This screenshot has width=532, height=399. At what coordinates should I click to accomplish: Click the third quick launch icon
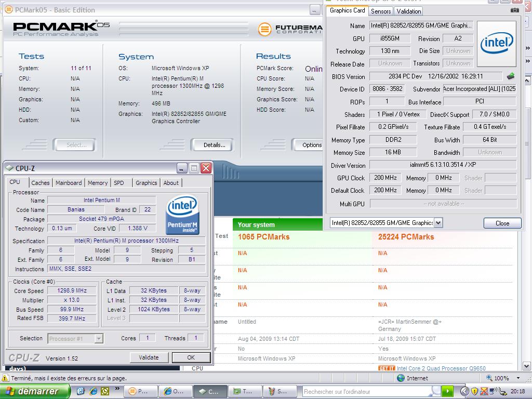click(x=105, y=391)
